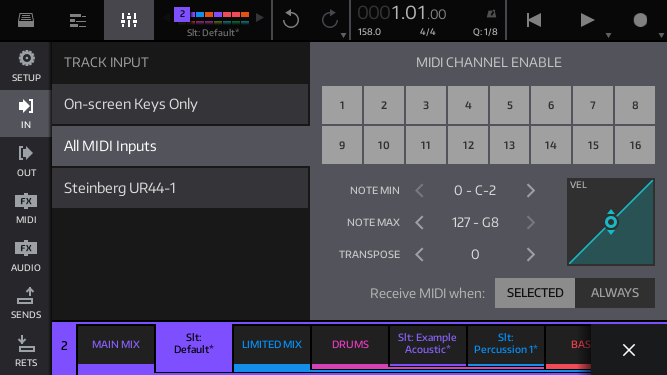Click the redo arrow icon
The width and height of the screenshot is (667, 375).
click(330, 20)
